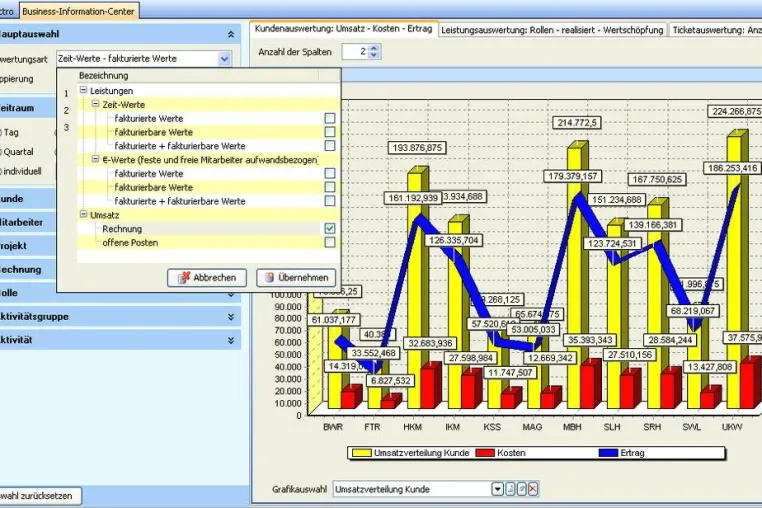Click the 161.192,939 data label
The height and width of the screenshot is (508, 762).
(413, 198)
